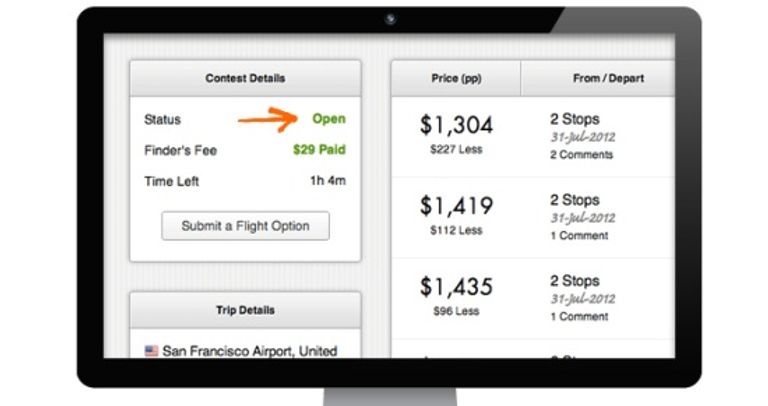Select the Price (pp) column header
This screenshot has height=406, width=768.
click(456, 78)
